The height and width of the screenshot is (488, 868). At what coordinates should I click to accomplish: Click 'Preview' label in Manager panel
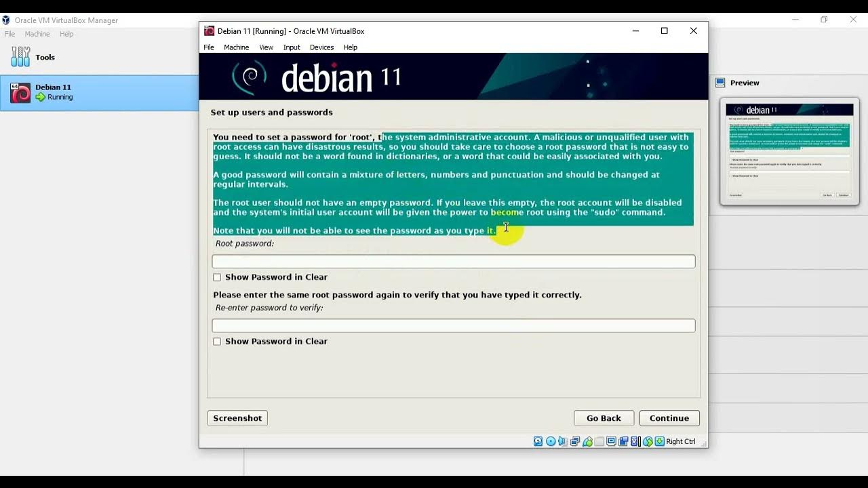pos(745,83)
